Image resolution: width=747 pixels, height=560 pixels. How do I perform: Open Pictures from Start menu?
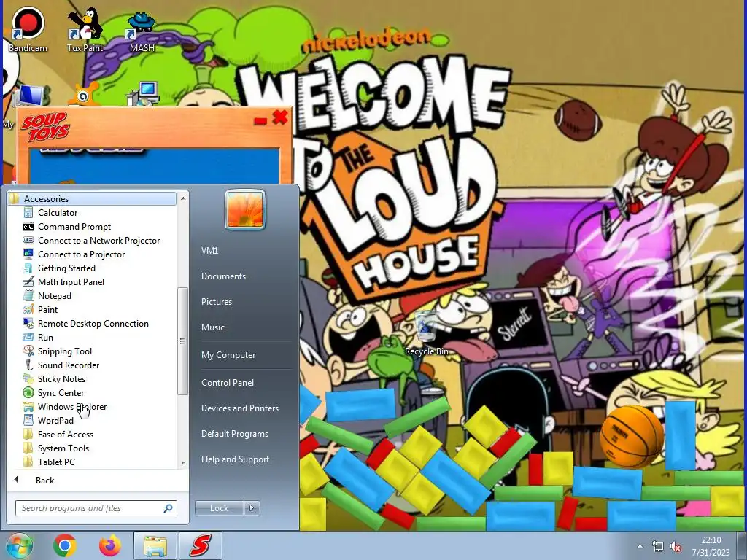tap(217, 301)
